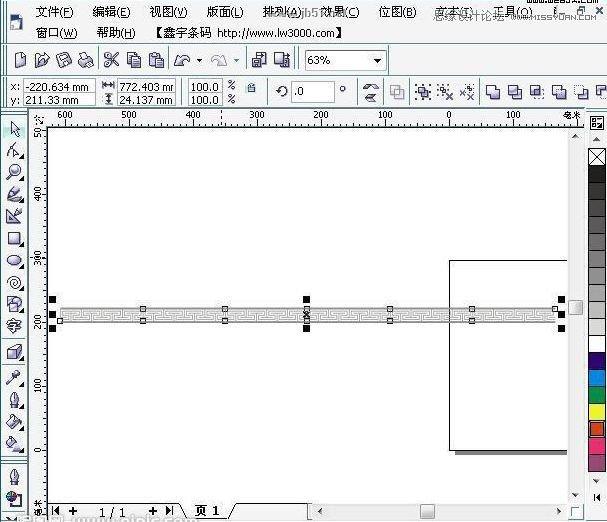Select the Zoom magnifier tool
Image resolution: width=607 pixels, height=522 pixels.
15,172
